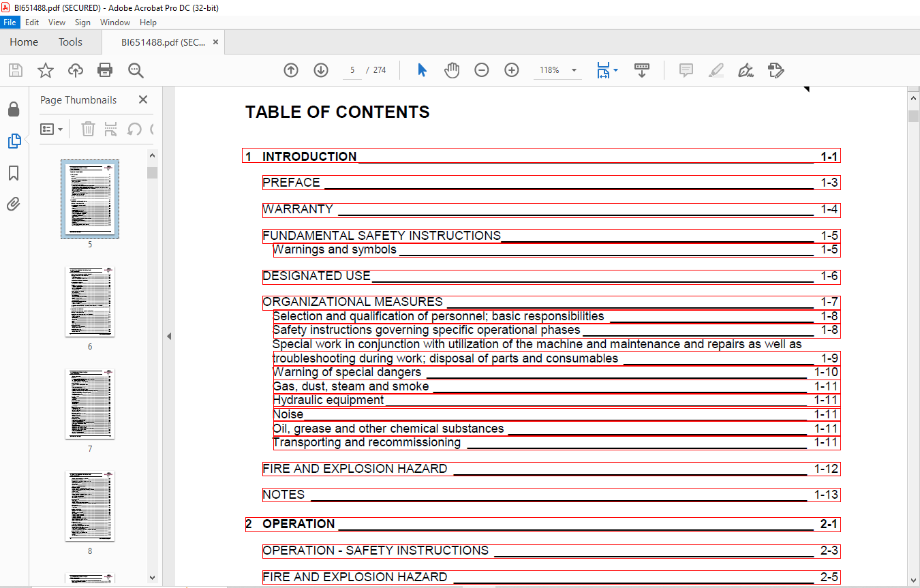Select the arrow Selection tool
The image size is (920, 588).
[422, 70]
